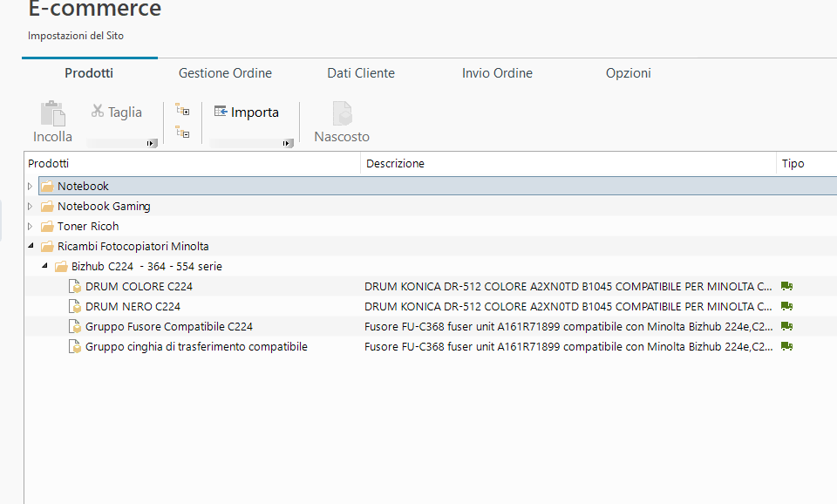
Task: Click the expand all tree icon
Action: (x=182, y=111)
